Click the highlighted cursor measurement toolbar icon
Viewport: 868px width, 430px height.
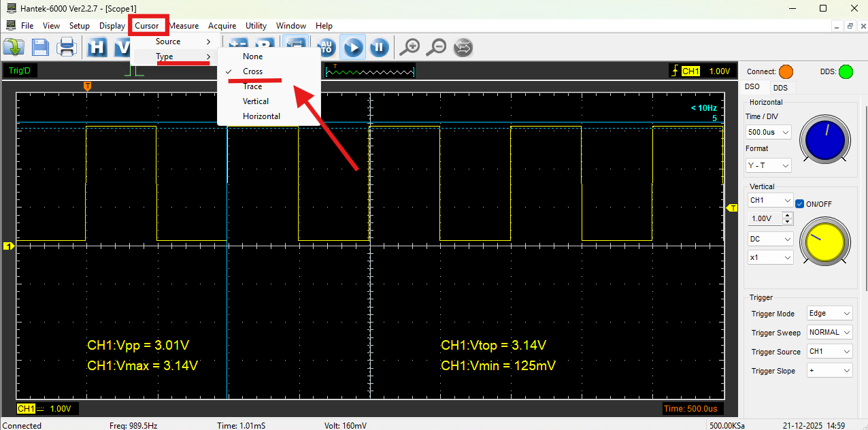coord(295,41)
